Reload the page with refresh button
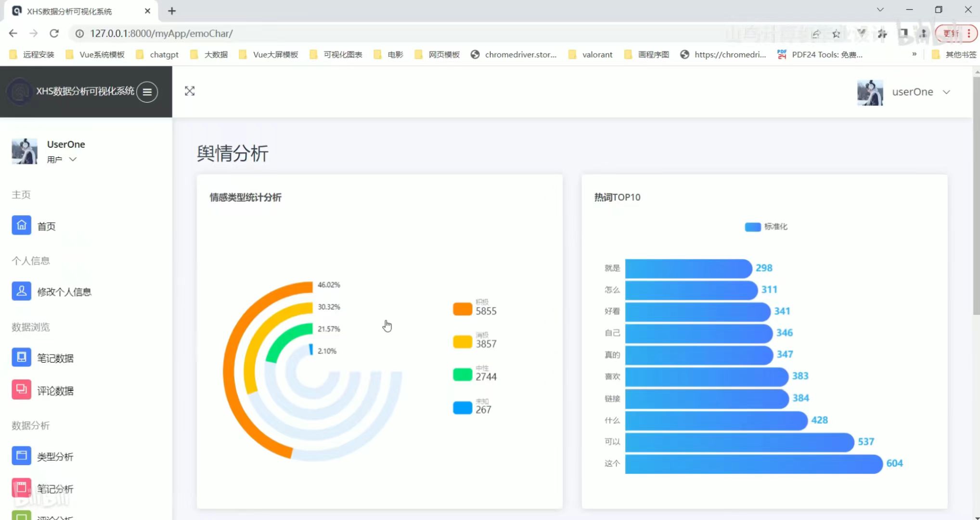The image size is (980, 520). point(54,33)
